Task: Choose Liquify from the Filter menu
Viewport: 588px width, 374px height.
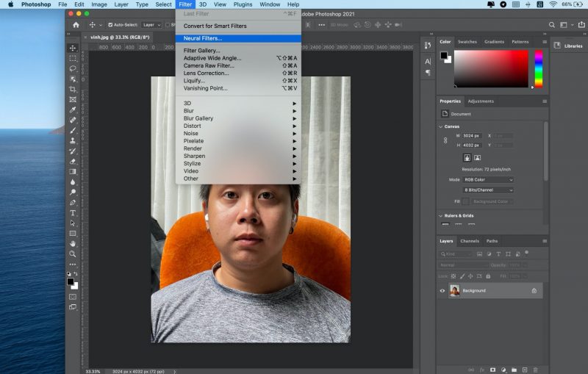Action: click(x=238, y=81)
